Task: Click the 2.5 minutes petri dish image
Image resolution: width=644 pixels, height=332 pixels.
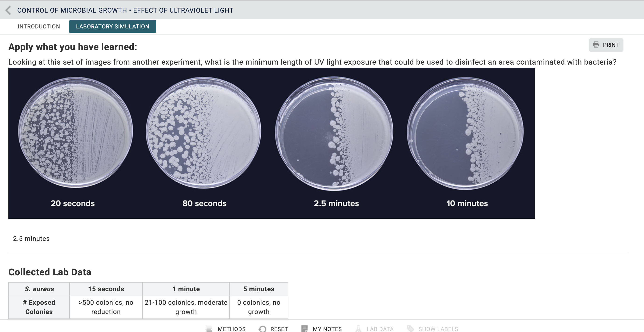Action: [334, 133]
